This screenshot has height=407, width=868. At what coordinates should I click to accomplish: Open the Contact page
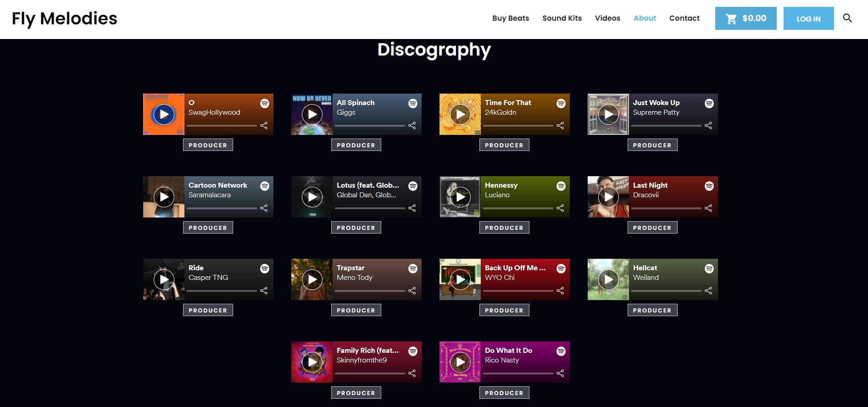(x=684, y=18)
